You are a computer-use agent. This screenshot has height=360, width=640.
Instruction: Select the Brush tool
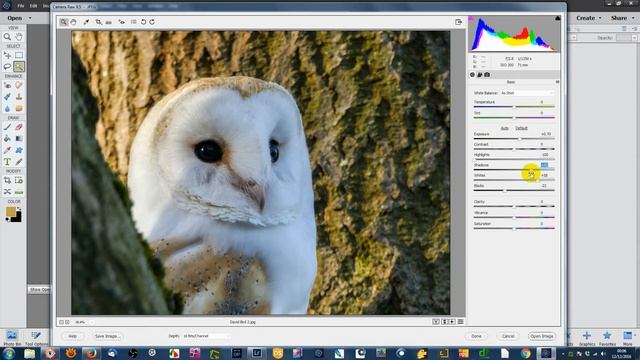[x=7, y=127]
